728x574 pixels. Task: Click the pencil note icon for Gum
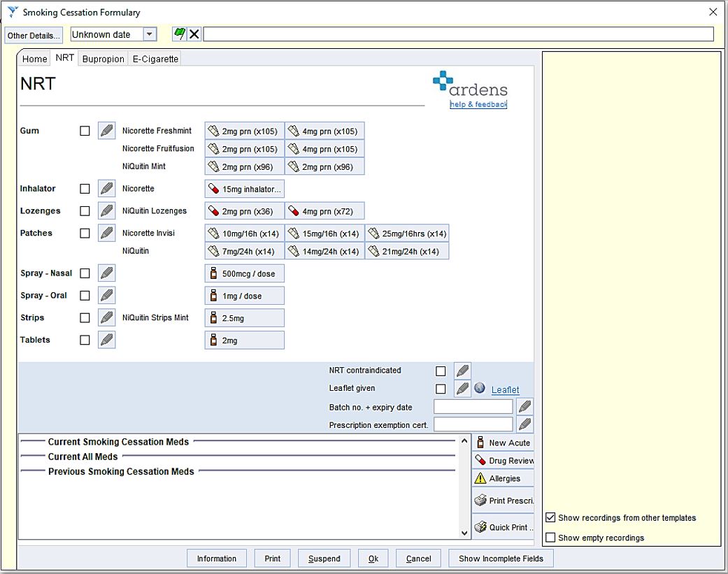[x=107, y=131]
